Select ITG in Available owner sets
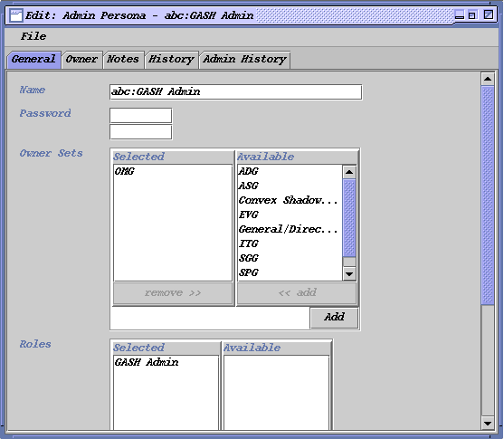Viewport: 504px width, 439px height. (290, 243)
